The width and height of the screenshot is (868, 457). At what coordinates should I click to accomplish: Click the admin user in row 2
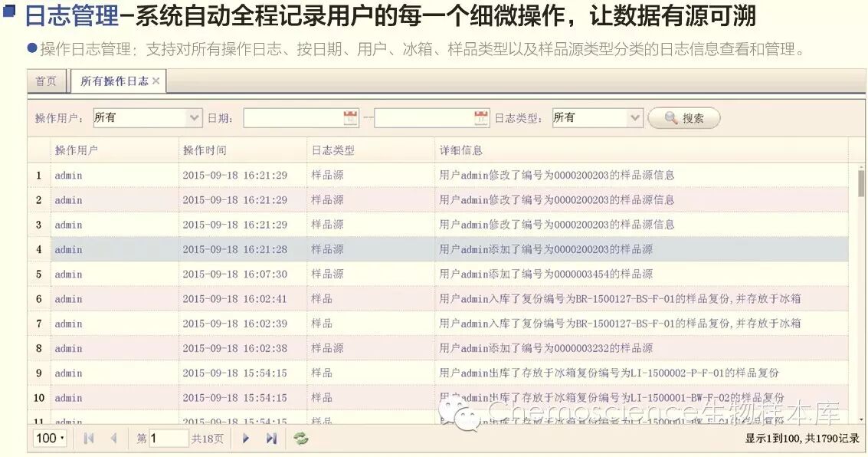point(69,200)
